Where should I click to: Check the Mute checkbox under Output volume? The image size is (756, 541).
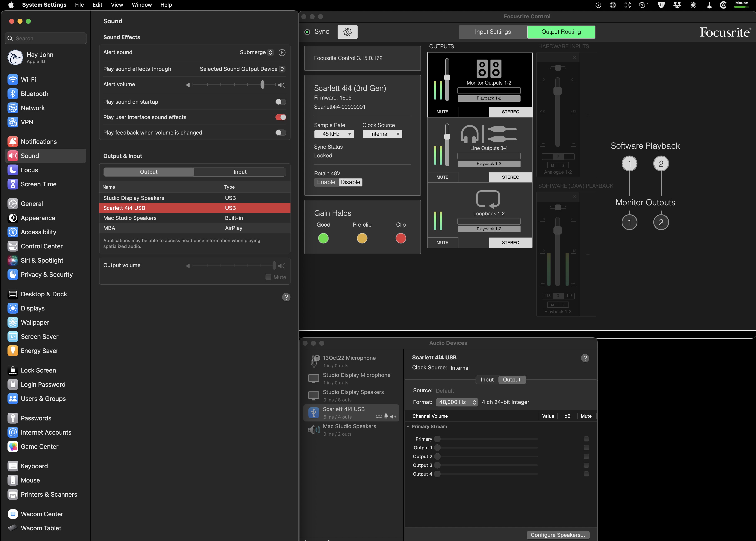268,277
